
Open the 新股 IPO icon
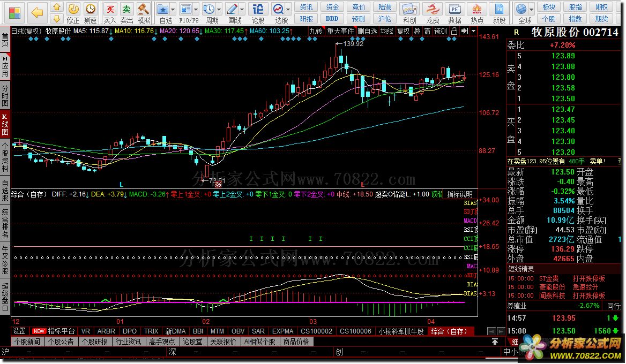[x=499, y=13]
